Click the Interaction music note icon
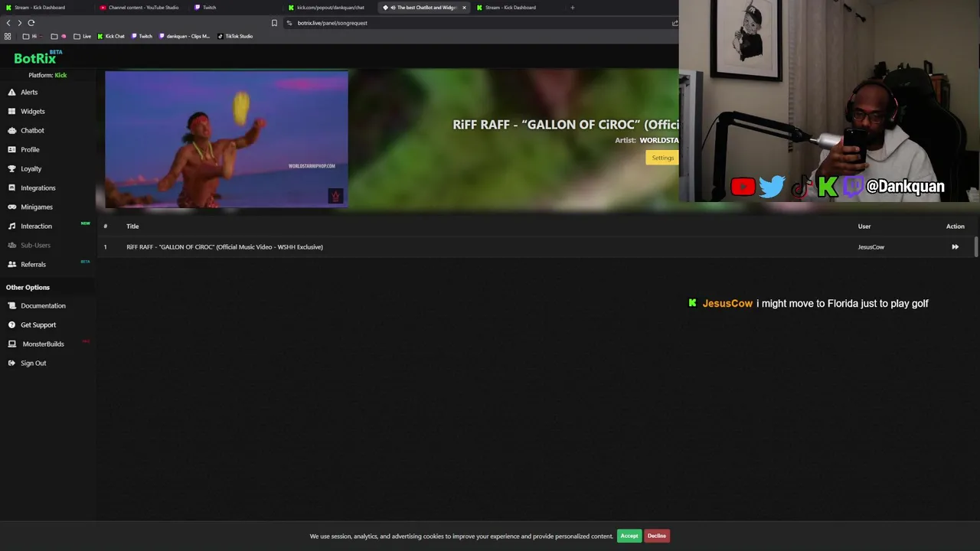Screen dimensions: 980x551 point(11,226)
